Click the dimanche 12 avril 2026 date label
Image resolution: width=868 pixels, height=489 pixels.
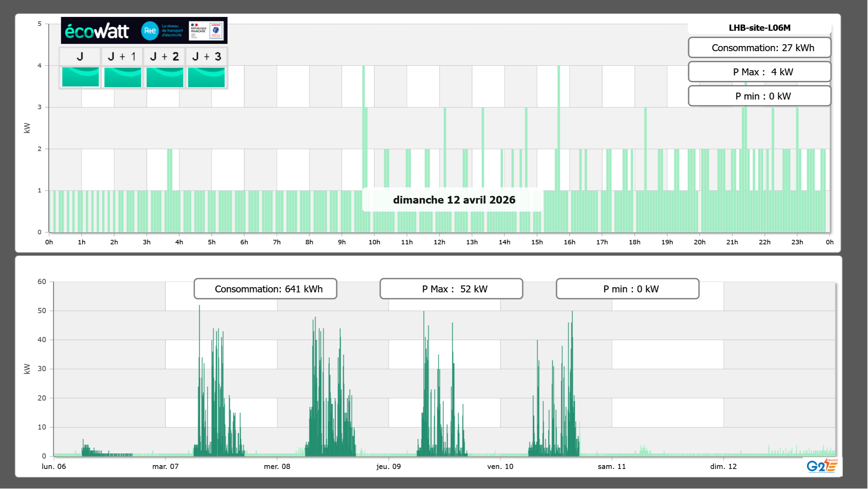point(454,200)
